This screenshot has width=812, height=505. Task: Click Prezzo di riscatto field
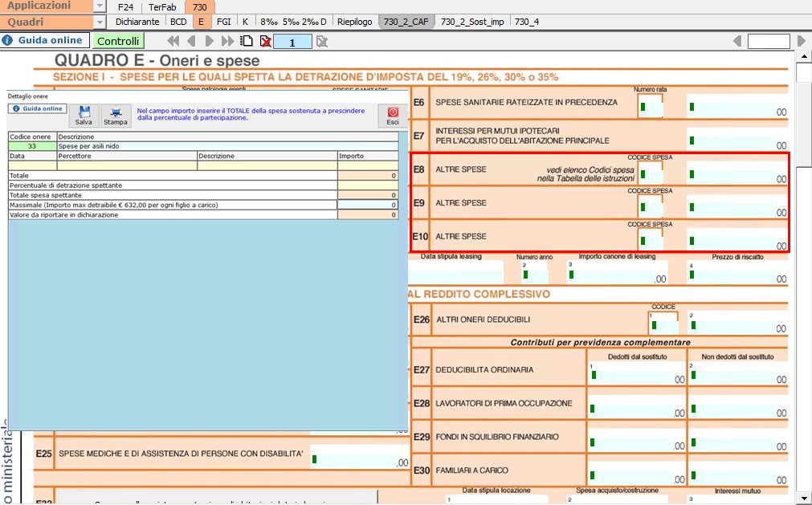coord(737,273)
